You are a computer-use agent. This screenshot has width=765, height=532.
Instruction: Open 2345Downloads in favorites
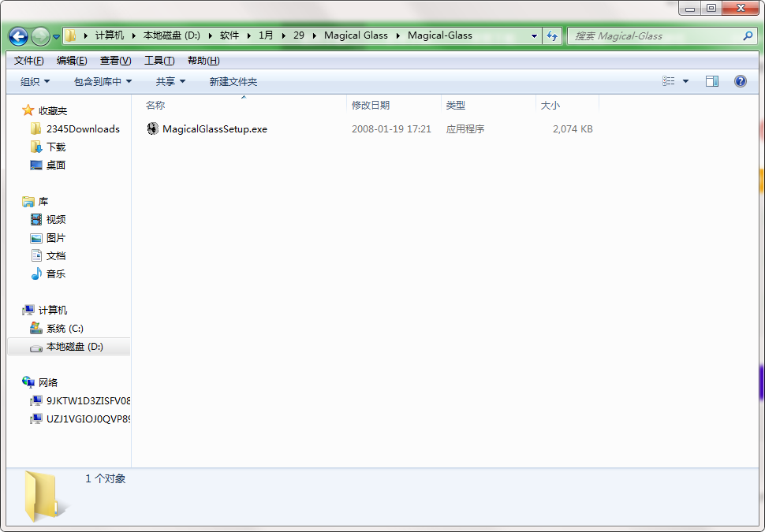(83, 129)
